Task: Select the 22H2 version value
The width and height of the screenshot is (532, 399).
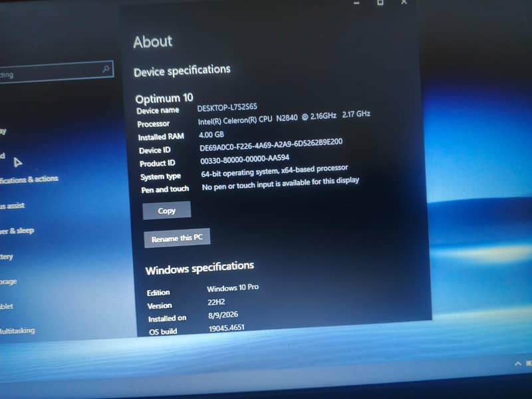Action: (x=216, y=302)
